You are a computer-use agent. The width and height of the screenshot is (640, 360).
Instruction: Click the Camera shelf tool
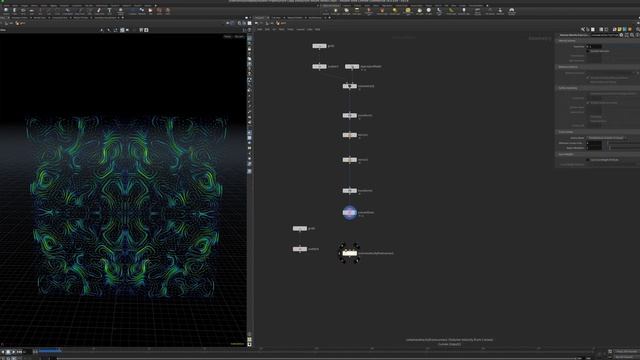tap(326, 11)
